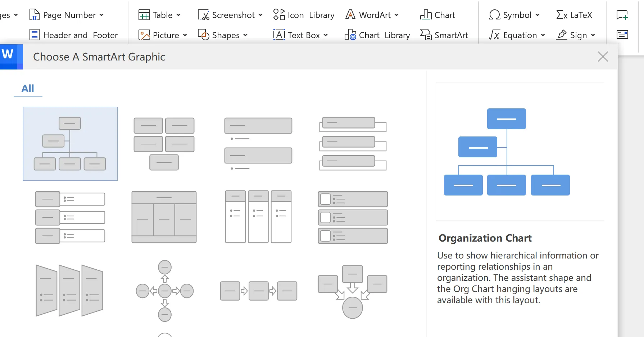Insert a LaTeX formula

[x=574, y=15]
